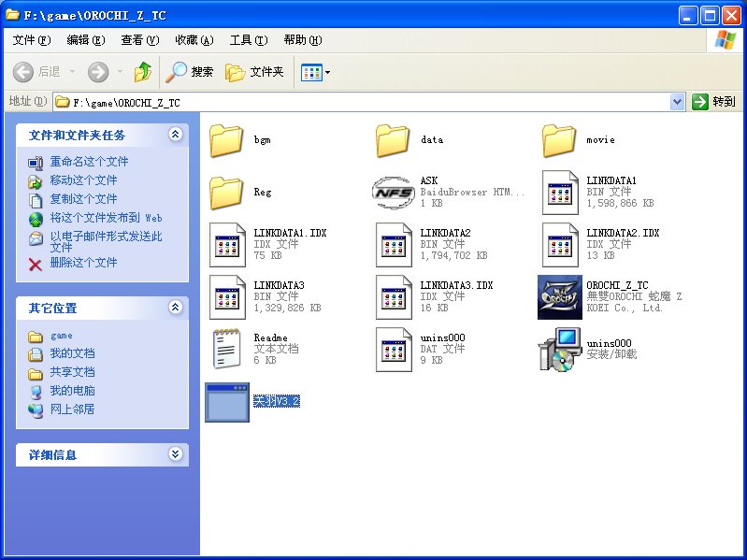Screen dimensions: 747x560
Task: Select the unins000 uninstaller program icon
Action: pos(560,350)
